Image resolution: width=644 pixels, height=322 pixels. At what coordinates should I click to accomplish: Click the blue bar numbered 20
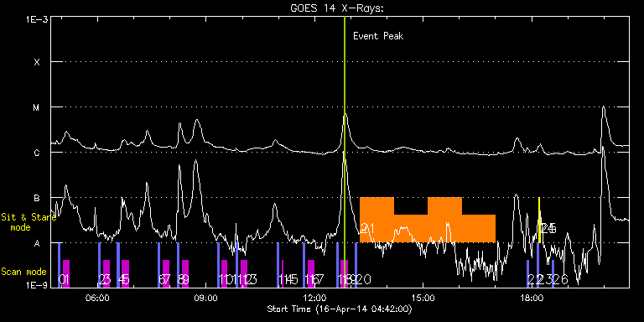356,265
